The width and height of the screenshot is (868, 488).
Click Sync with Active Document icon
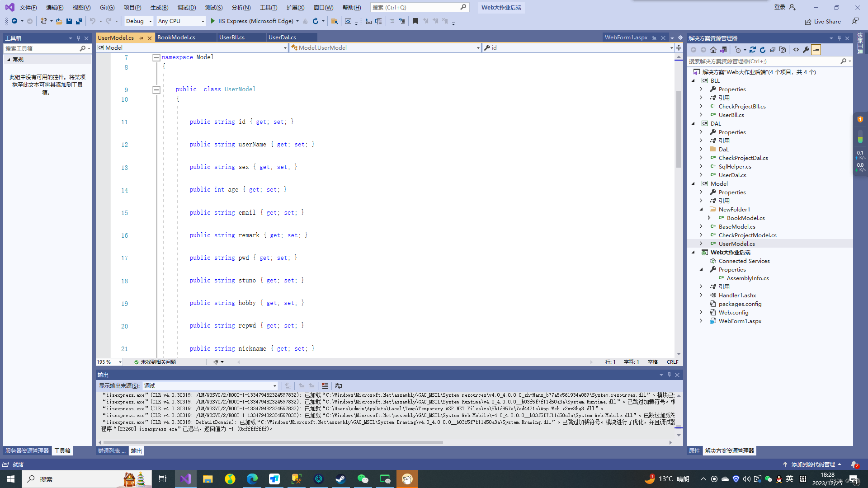753,50
